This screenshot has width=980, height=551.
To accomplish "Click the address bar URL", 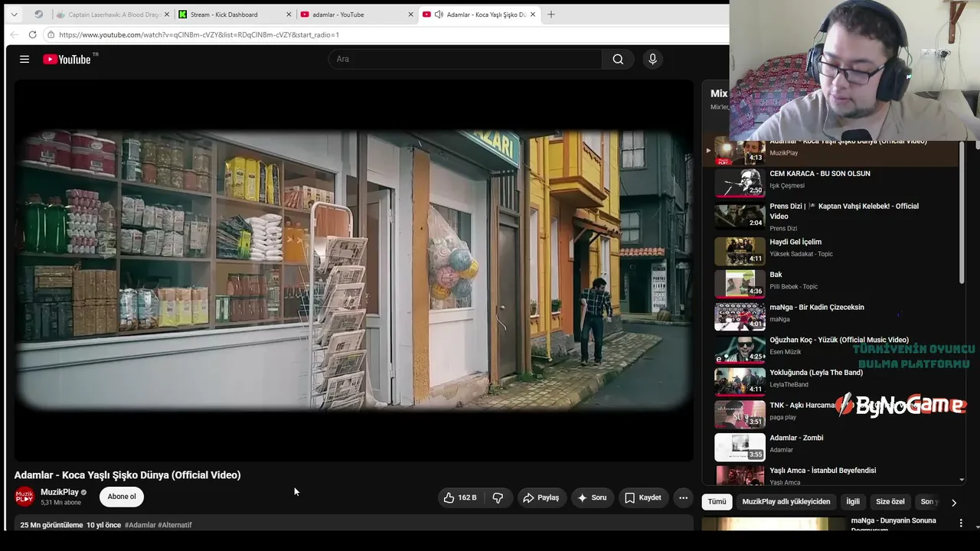I will coord(199,34).
